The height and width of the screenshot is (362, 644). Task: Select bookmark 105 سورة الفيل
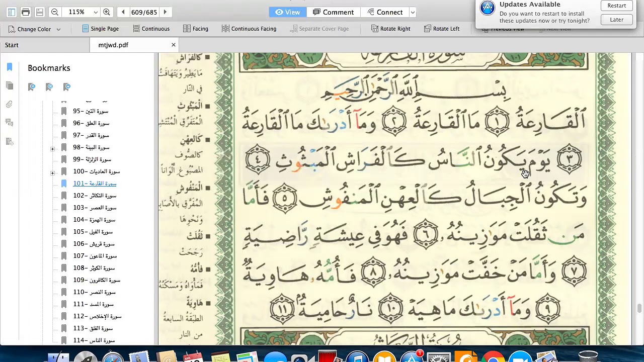tap(93, 232)
